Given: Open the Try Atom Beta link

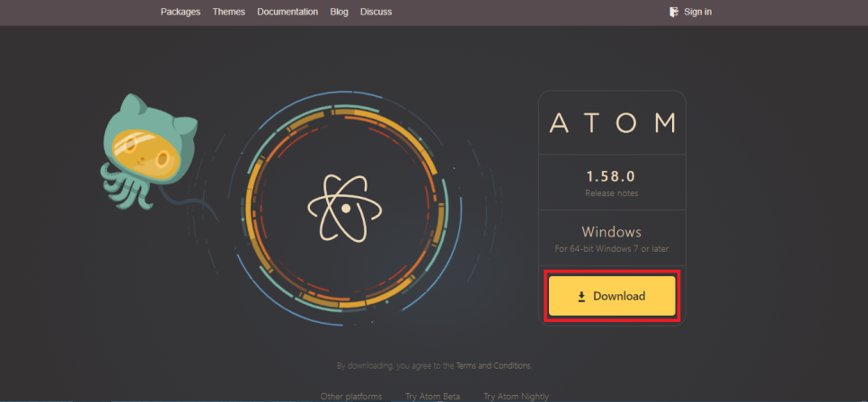Looking at the screenshot, I should (x=432, y=397).
